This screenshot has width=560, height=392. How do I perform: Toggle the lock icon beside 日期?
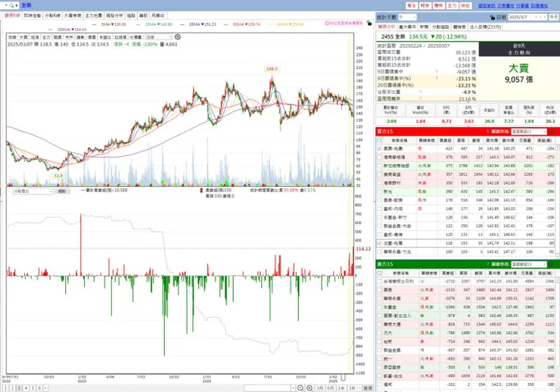(493, 17)
